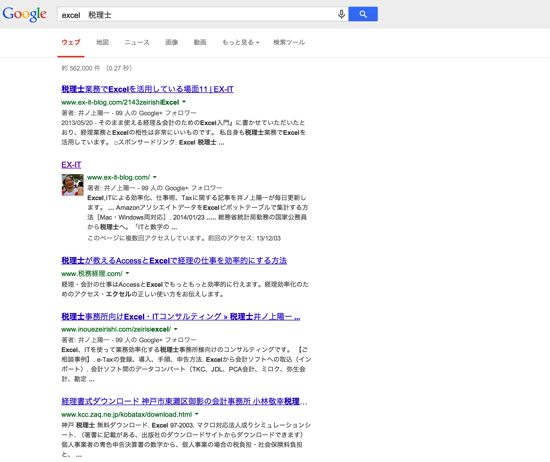Click the author photo thumbnail for EX-IT
The image size is (550, 462).
click(73, 185)
